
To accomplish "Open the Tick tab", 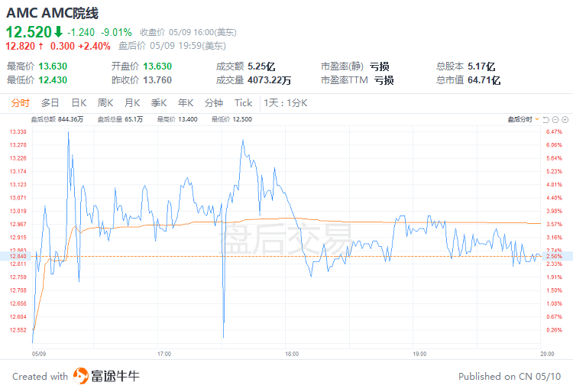I will point(244,103).
